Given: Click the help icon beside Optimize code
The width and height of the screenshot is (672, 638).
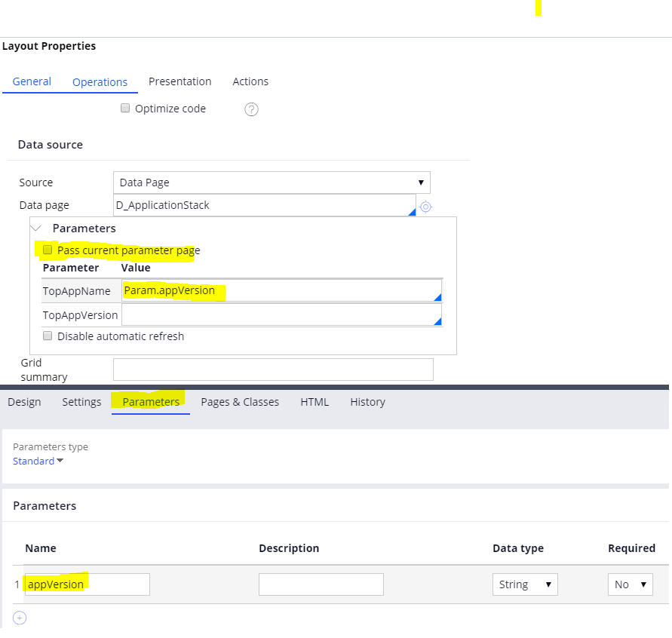Looking at the screenshot, I should coord(251,109).
